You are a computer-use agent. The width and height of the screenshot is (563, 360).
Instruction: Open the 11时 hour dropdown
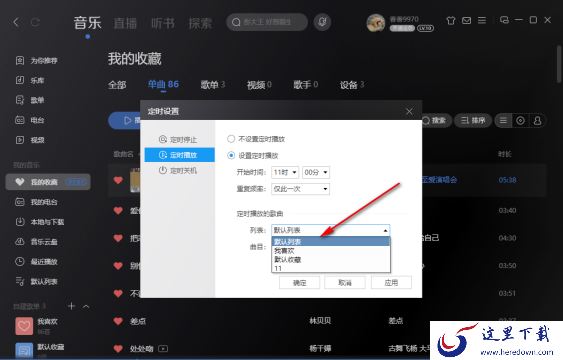coord(285,172)
